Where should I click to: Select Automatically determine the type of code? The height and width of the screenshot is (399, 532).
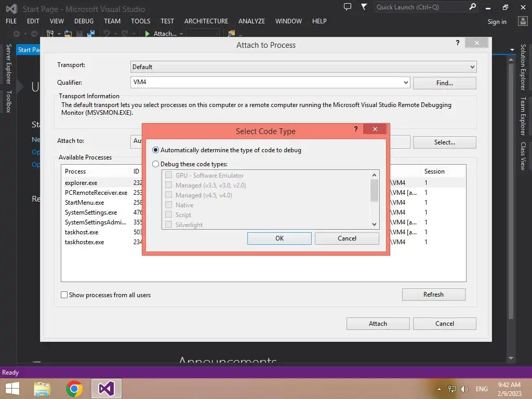[227, 150]
